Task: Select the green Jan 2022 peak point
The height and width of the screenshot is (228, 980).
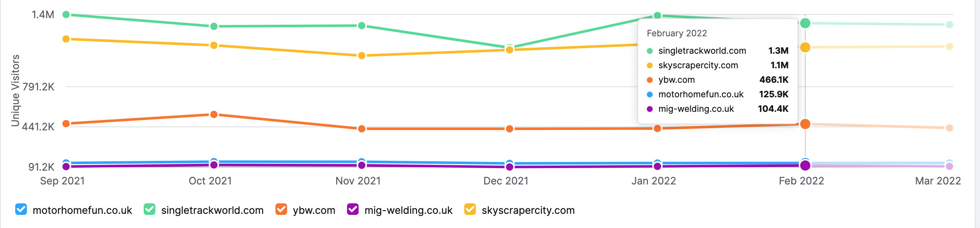Action: point(657,16)
